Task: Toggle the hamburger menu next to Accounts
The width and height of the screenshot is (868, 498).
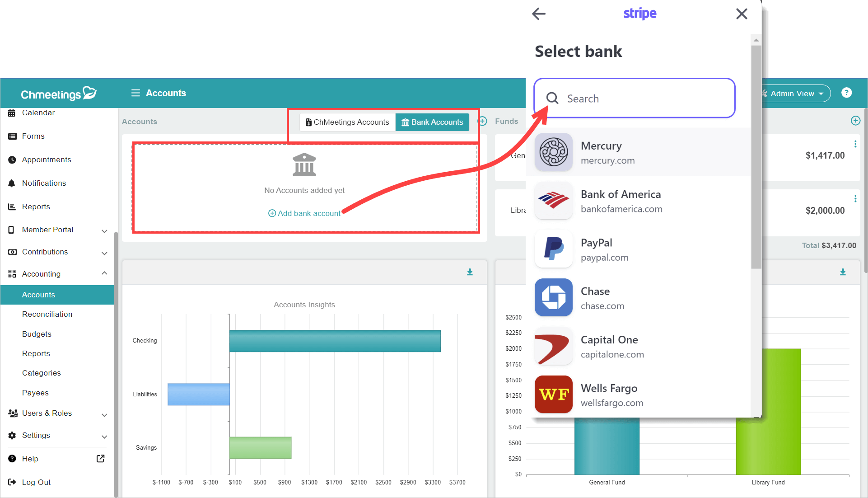Action: (135, 93)
